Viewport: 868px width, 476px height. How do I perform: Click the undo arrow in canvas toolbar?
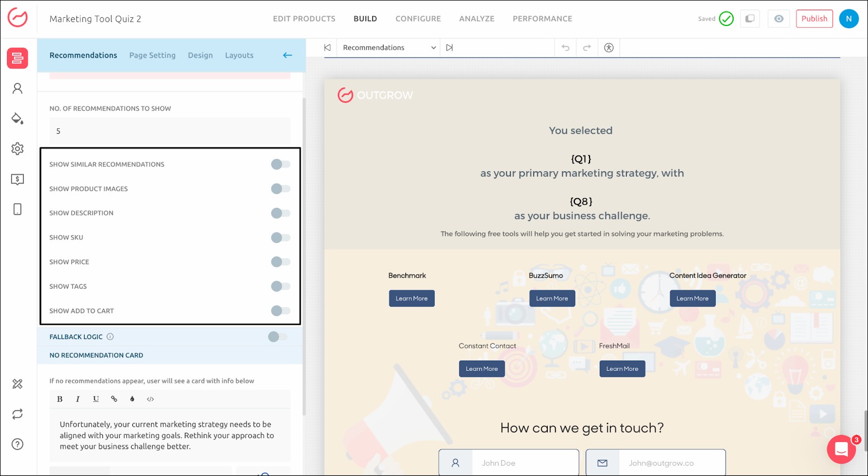(x=565, y=48)
